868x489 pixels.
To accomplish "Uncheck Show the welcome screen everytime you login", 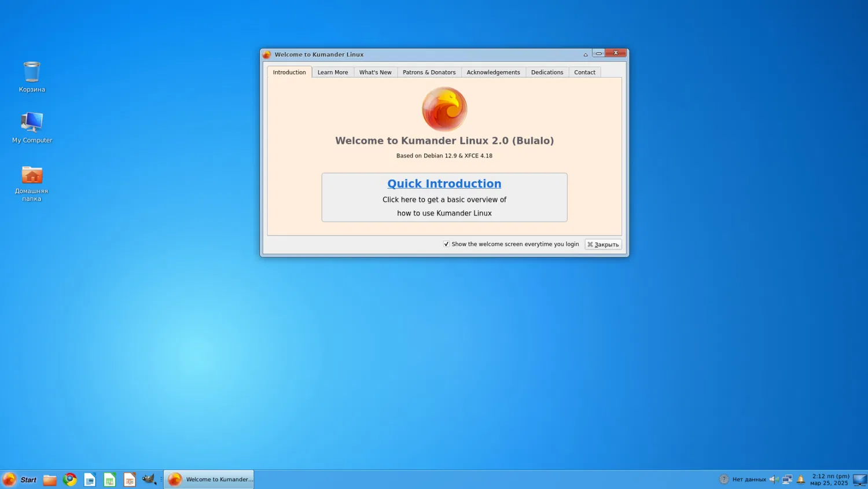I will [446, 244].
